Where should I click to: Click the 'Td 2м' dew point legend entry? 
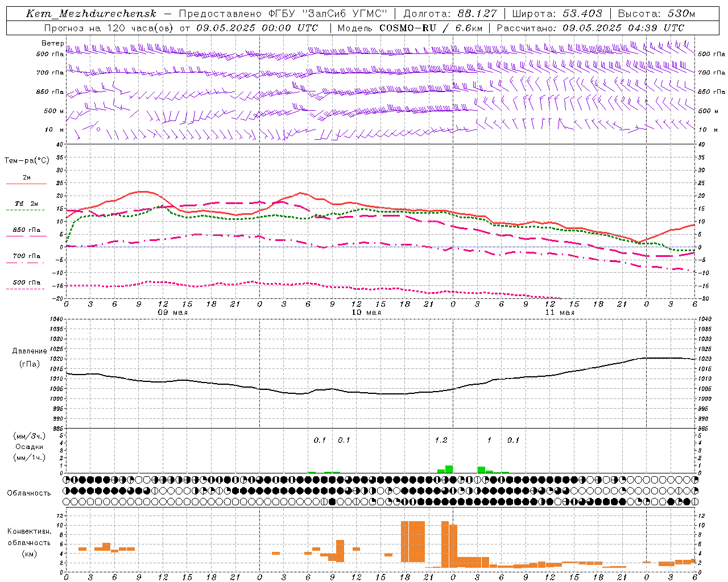[27, 203]
